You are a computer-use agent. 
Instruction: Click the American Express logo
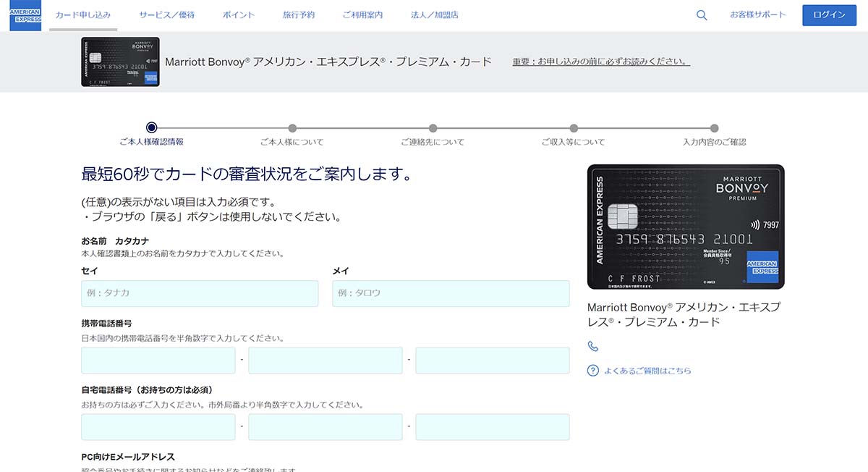25,15
